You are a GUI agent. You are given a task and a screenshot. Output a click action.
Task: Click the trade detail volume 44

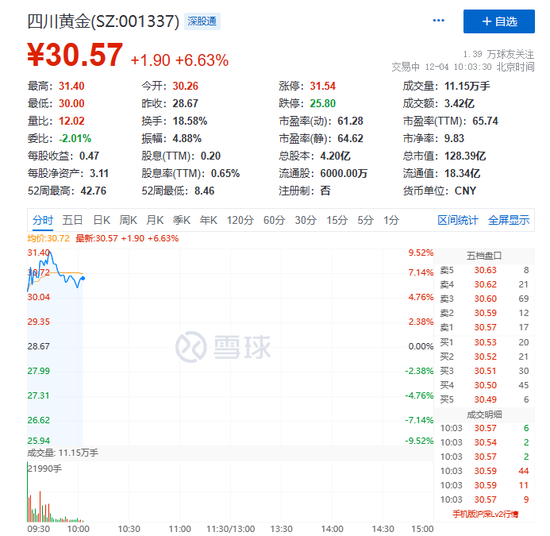click(x=523, y=471)
